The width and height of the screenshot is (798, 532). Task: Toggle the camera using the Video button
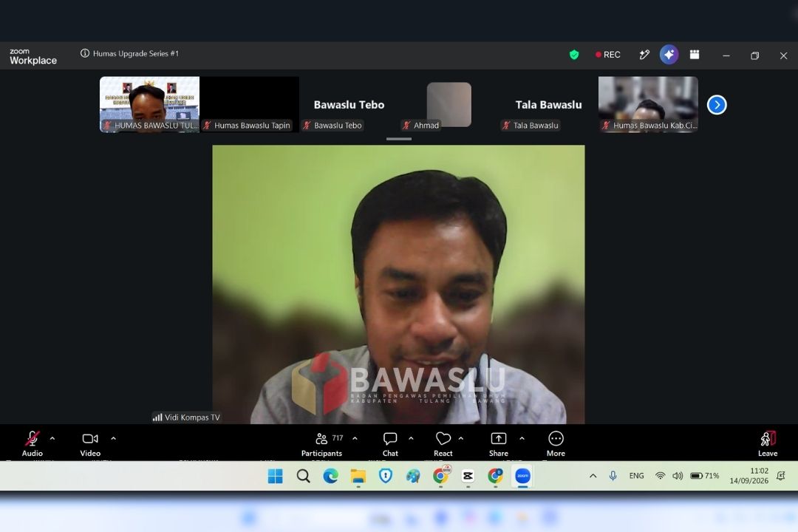pos(90,443)
